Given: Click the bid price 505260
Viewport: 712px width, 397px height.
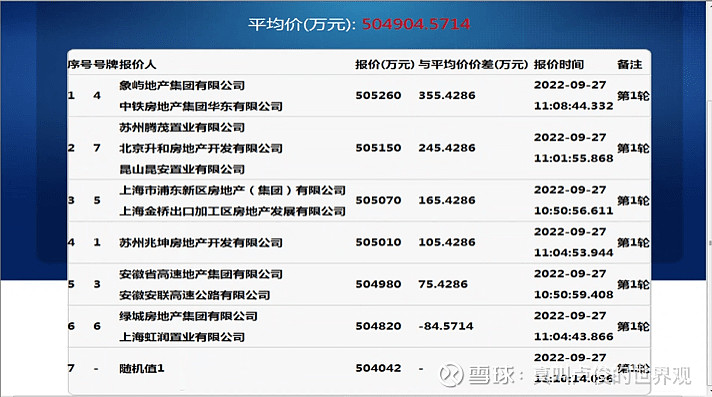Looking at the screenshot, I should coord(378,95).
